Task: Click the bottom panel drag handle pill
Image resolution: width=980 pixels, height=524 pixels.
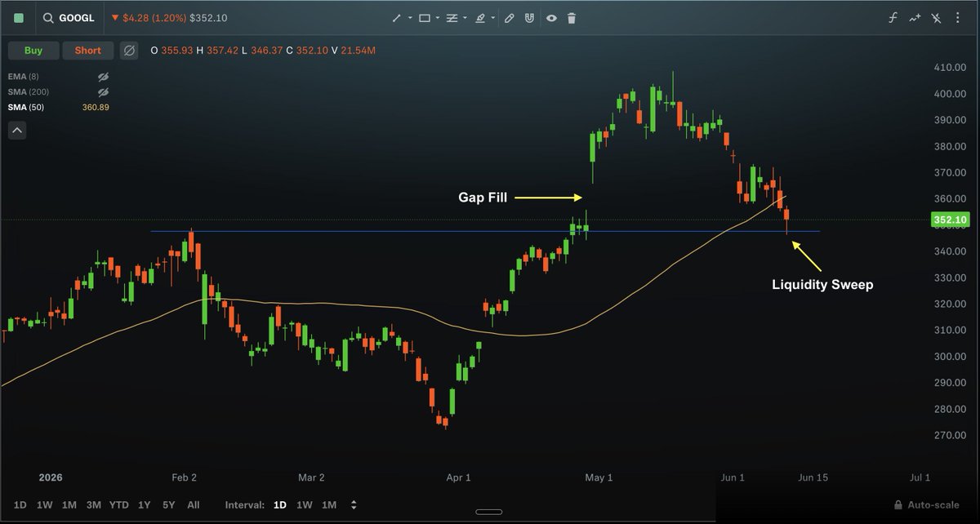Action: click(x=489, y=513)
